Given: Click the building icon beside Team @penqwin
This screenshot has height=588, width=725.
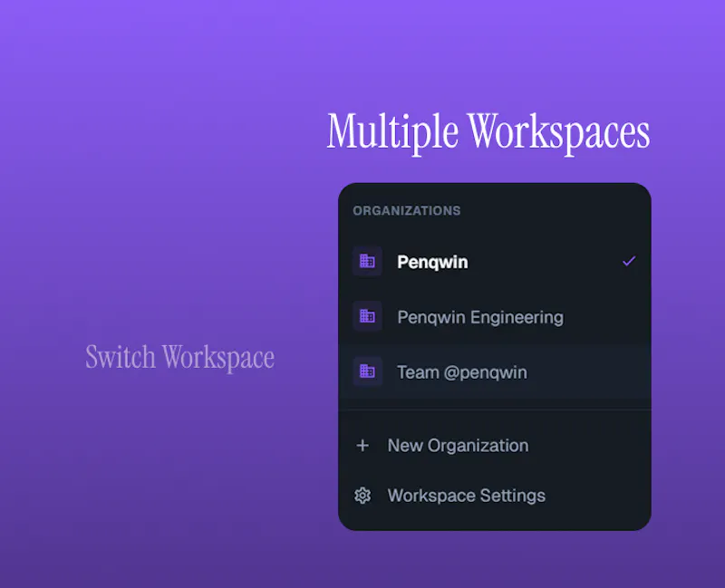Looking at the screenshot, I should [x=367, y=371].
